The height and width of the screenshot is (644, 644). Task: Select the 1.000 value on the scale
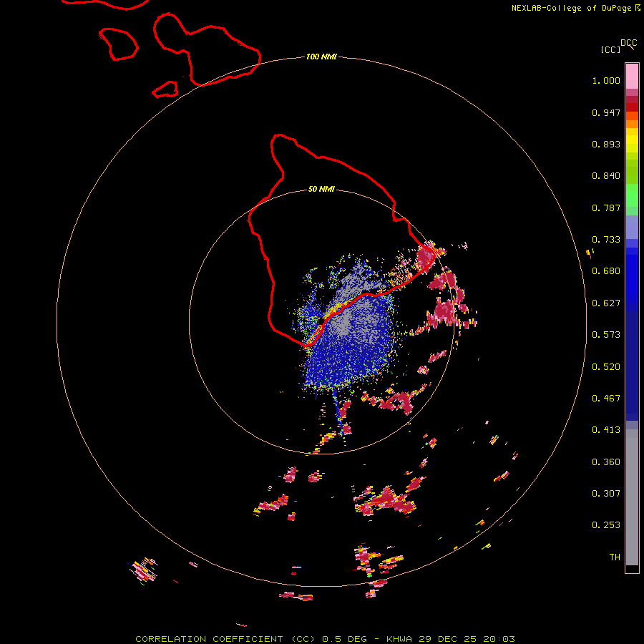pos(606,80)
